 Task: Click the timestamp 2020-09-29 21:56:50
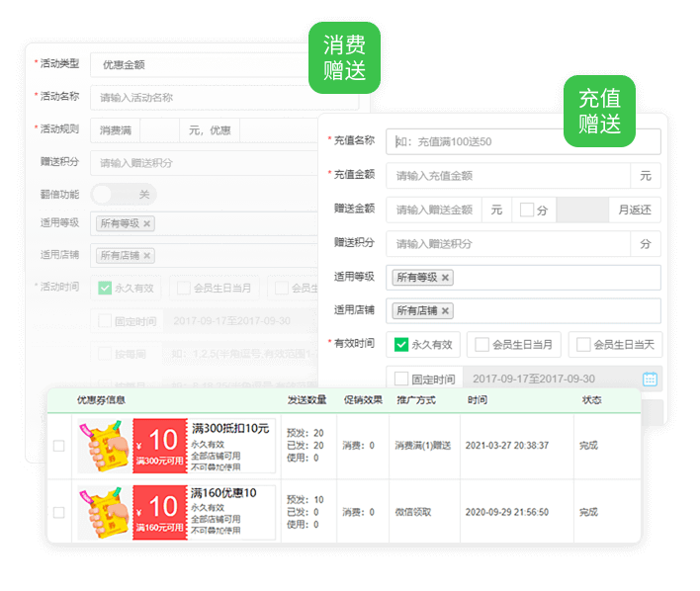[x=506, y=512]
